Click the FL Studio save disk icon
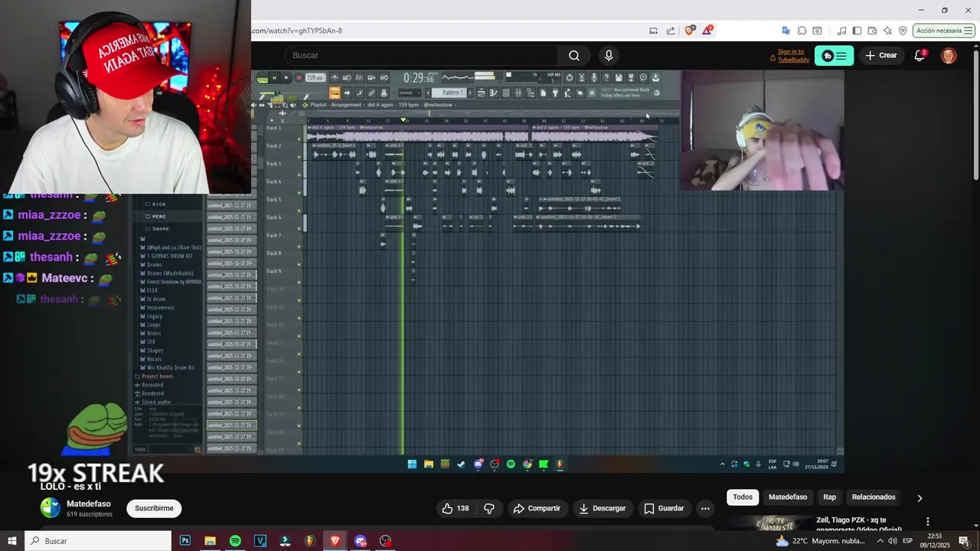The image size is (980, 551). [x=619, y=77]
